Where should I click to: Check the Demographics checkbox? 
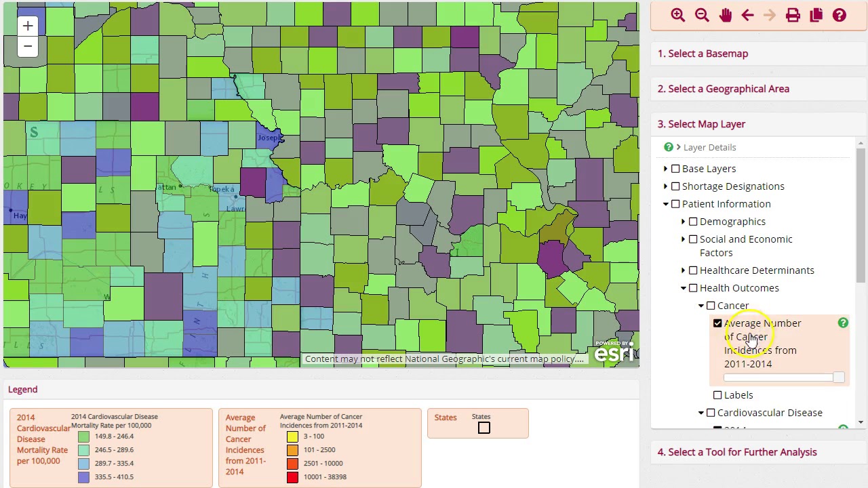click(693, 222)
